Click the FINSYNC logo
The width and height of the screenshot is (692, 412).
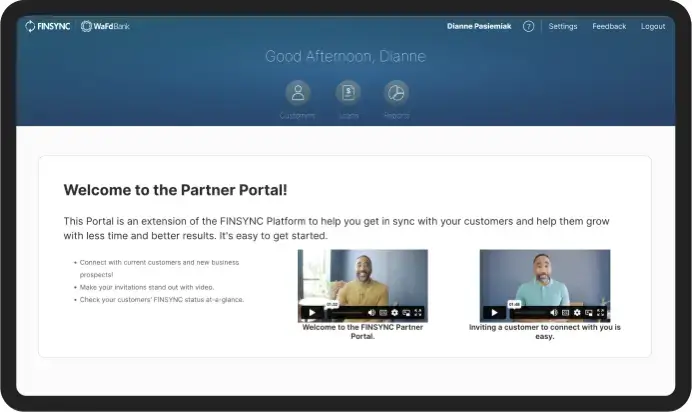(48, 27)
